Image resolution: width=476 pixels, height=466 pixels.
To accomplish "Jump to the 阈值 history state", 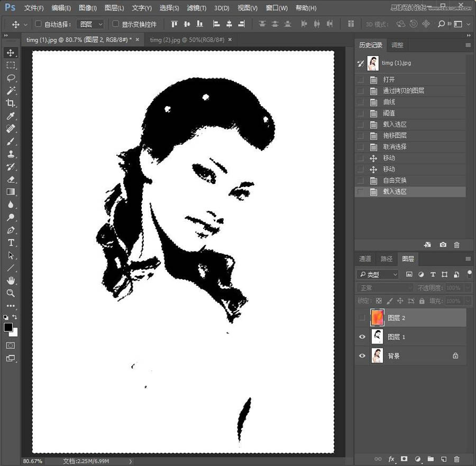I will click(389, 113).
